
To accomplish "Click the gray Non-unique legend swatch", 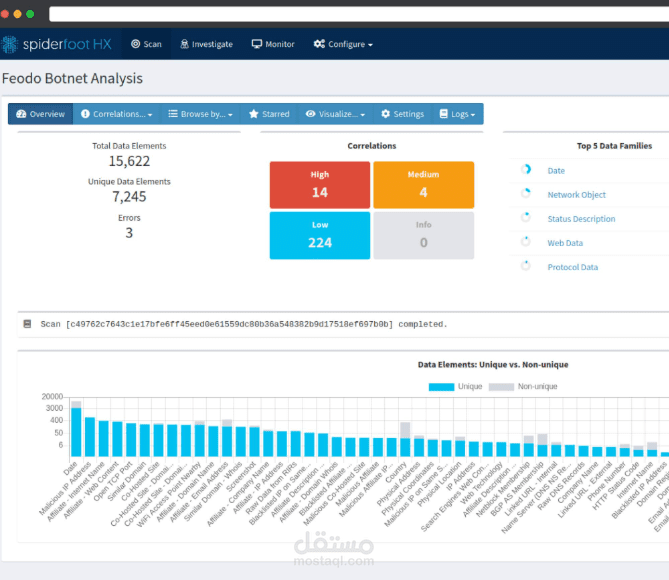I will [x=501, y=387].
